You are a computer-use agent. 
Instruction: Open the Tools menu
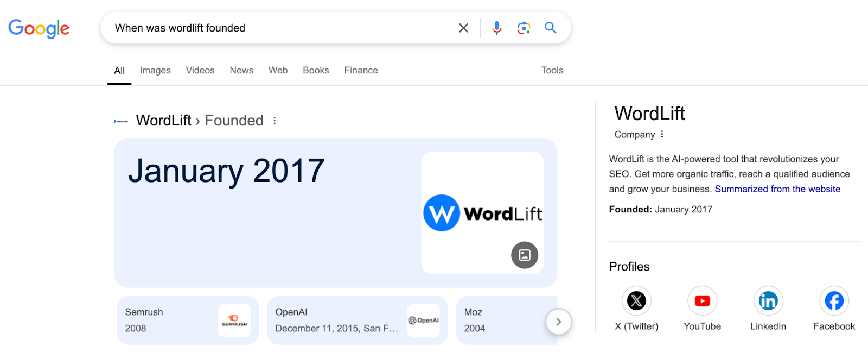(x=552, y=70)
